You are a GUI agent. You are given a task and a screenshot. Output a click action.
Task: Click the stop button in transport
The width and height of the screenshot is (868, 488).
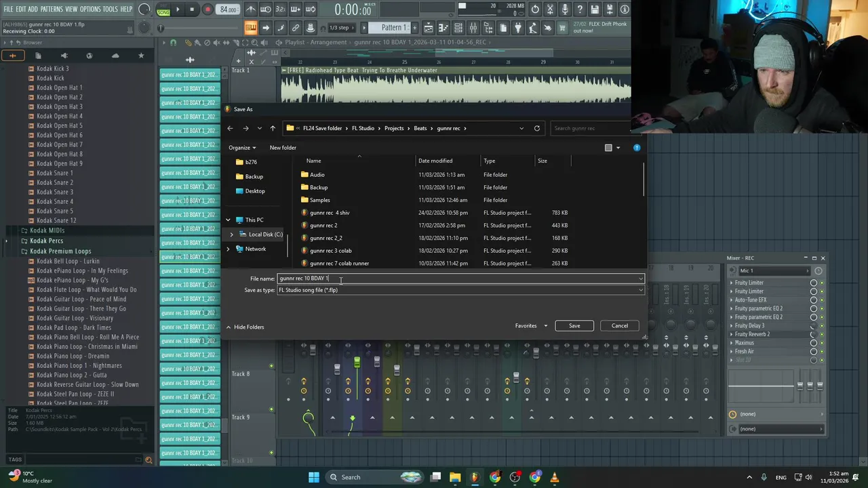point(192,9)
